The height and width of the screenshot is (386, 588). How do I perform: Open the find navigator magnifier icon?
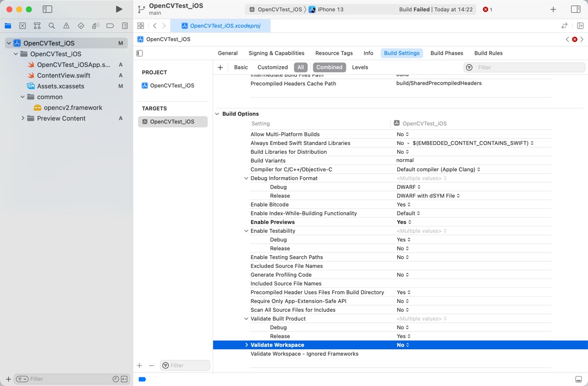point(52,26)
